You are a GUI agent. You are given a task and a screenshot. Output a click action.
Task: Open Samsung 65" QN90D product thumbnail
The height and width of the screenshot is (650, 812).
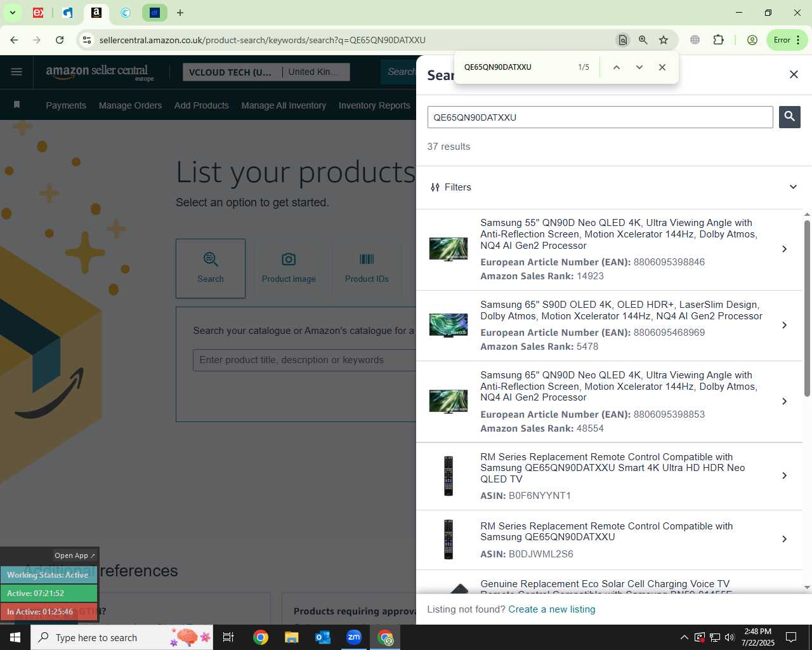449,401
